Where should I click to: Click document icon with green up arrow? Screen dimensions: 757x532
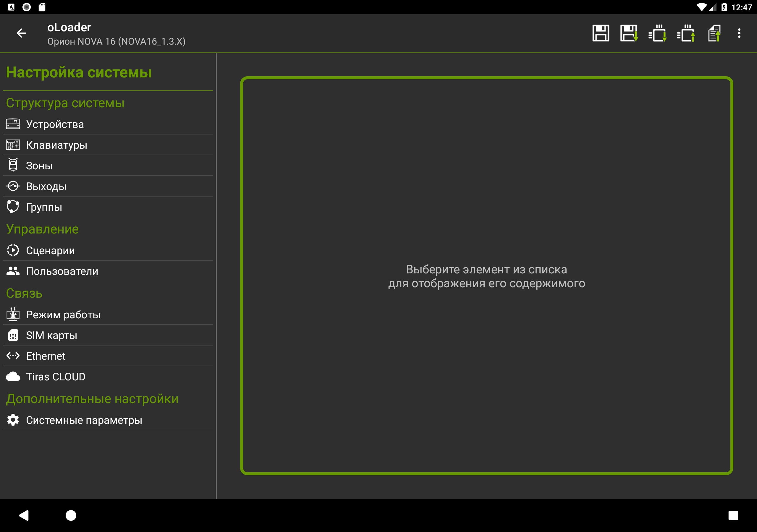click(x=714, y=33)
